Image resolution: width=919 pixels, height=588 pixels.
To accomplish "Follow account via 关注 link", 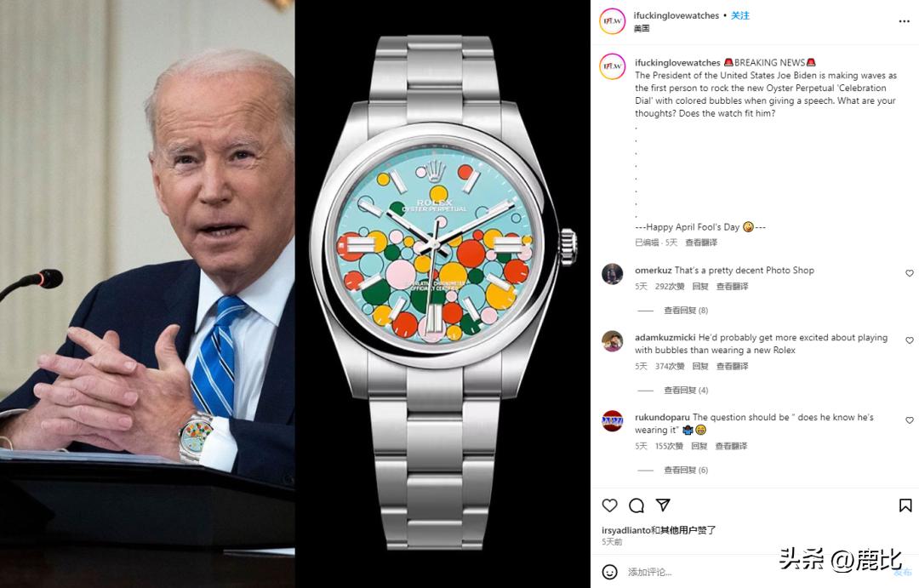I will click(740, 15).
